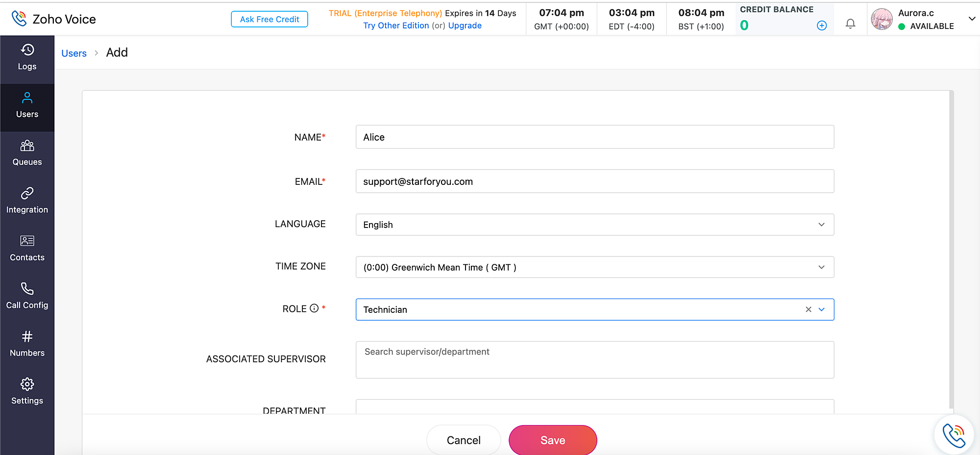Open the Time Zone dropdown

(595, 267)
